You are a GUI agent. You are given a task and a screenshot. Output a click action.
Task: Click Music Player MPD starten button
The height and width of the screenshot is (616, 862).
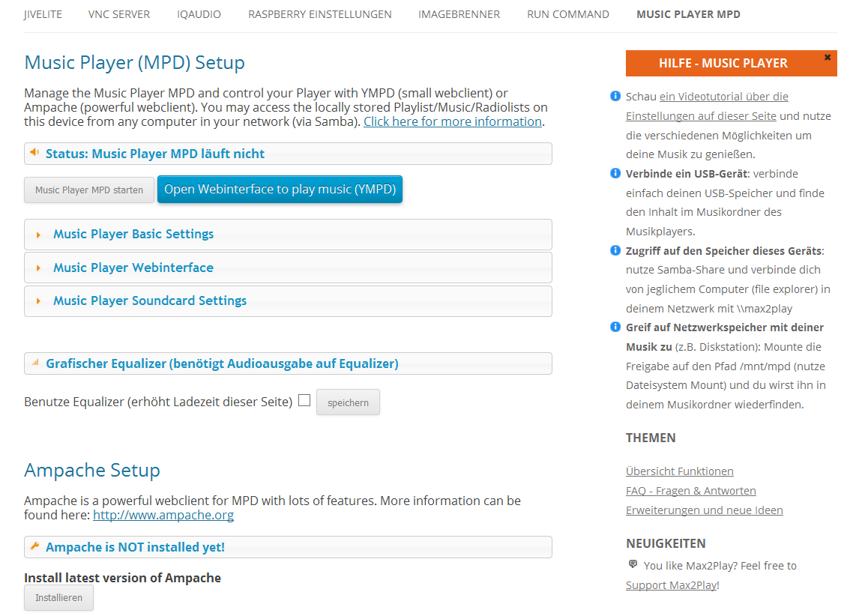[89, 190]
